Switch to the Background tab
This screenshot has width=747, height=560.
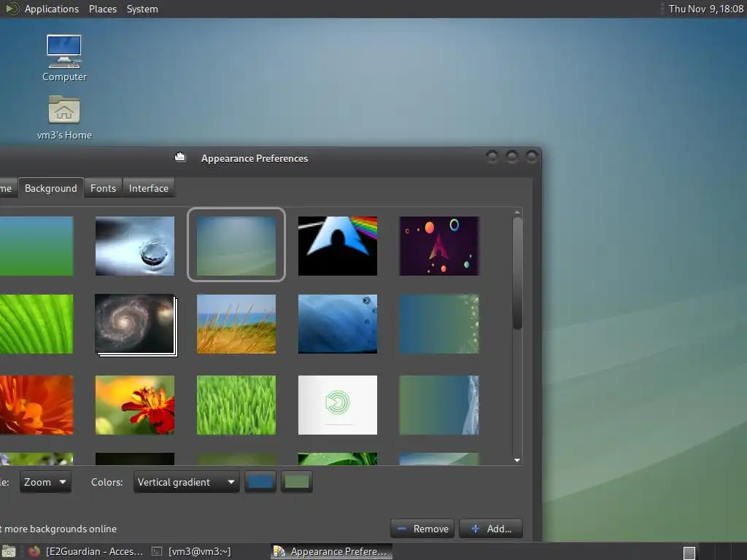[x=50, y=188]
